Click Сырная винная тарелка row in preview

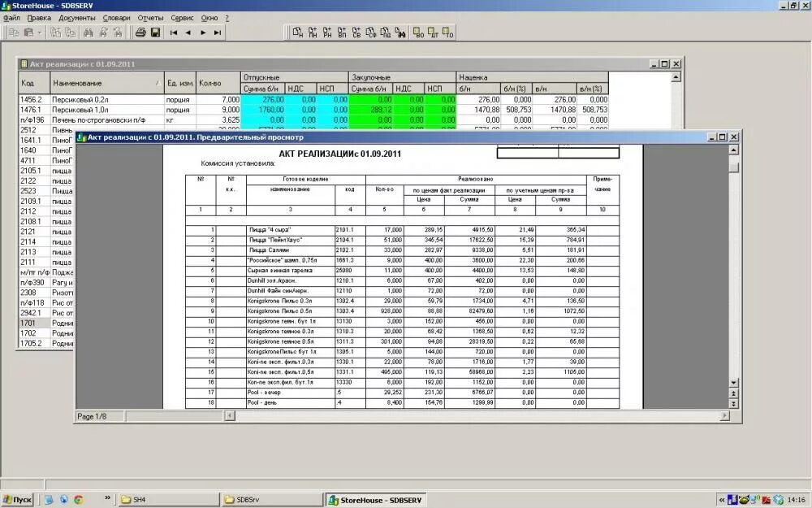[402, 270]
